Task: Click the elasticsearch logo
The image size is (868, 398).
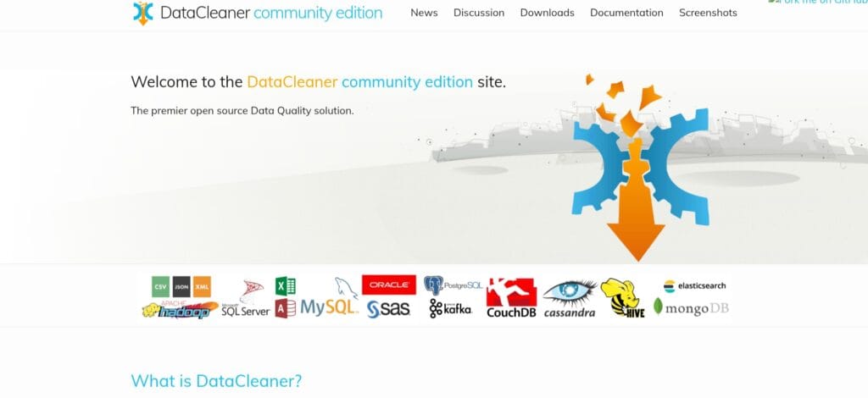Action: (694, 286)
